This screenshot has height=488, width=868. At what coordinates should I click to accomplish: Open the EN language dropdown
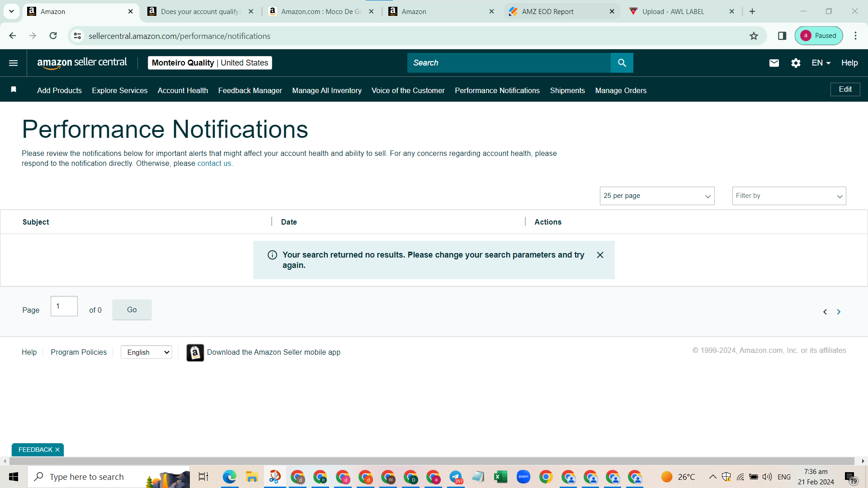click(x=821, y=63)
